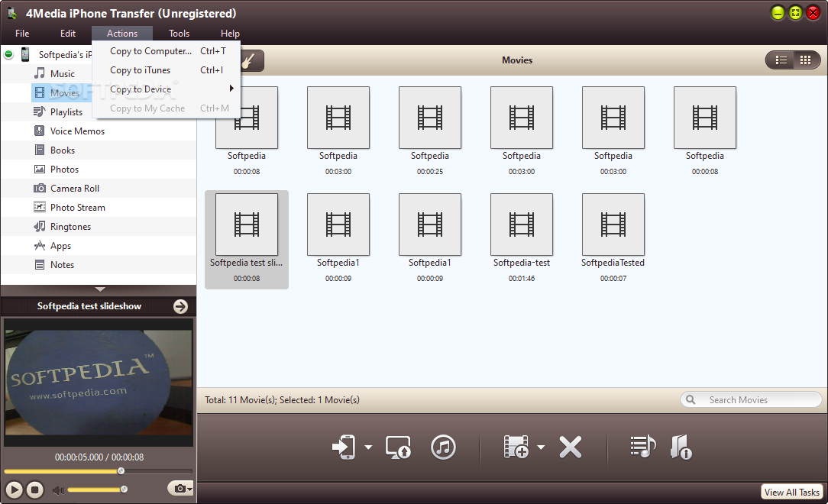Click the file info toolbar icon
828x504 pixels.
pos(681,447)
